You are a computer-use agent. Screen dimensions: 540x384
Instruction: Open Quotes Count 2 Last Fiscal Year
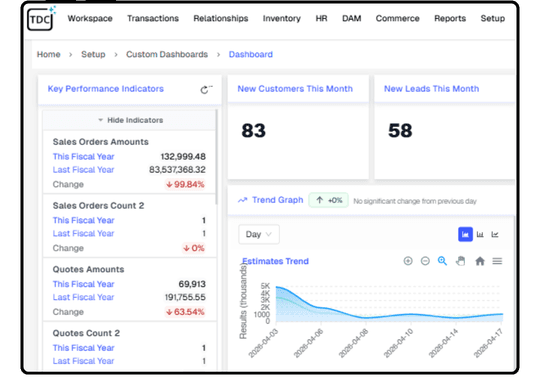pyautogui.click(x=83, y=361)
